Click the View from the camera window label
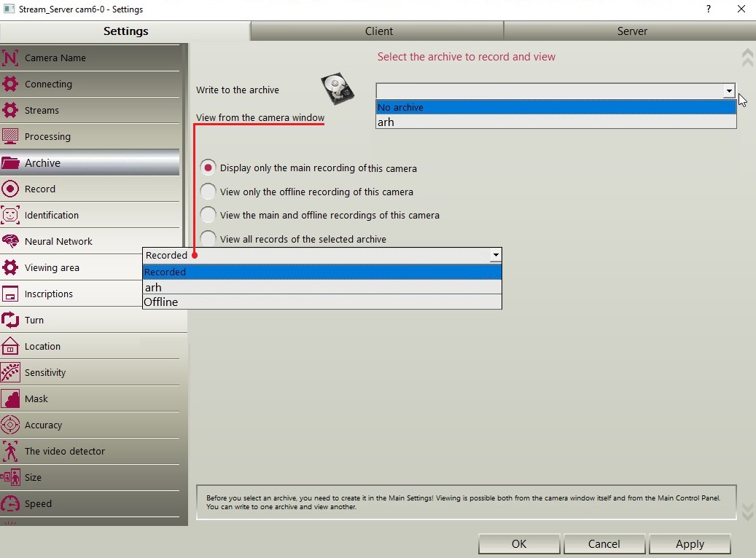756x558 pixels. tap(260, 117)
